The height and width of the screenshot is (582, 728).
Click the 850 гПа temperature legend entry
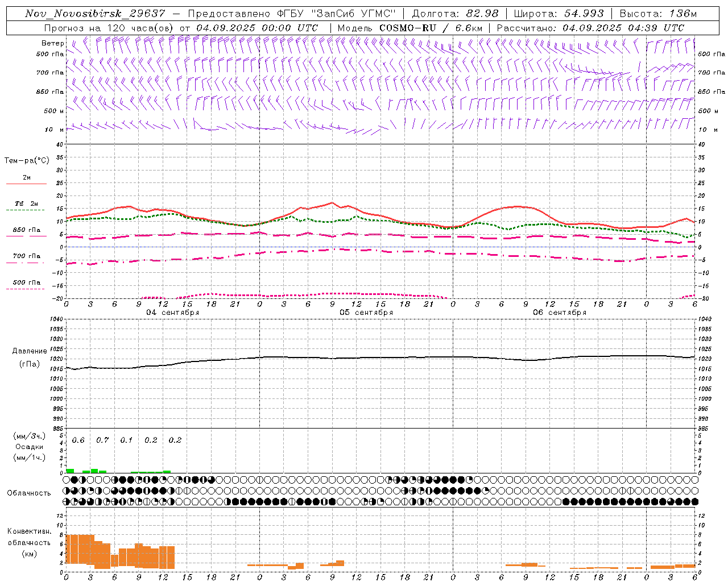pos(27,231)
